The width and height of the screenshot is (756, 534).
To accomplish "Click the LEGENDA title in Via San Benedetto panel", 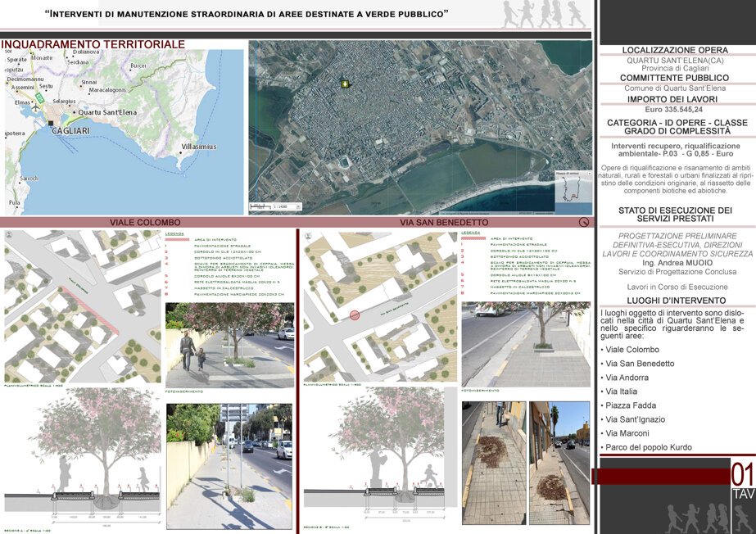I will [x=471, y=233].
